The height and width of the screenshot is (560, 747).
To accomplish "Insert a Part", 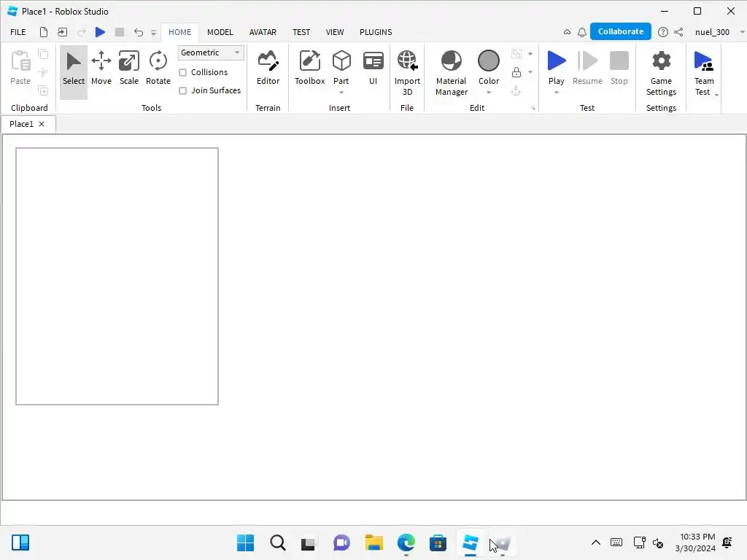I will (341, 66).
